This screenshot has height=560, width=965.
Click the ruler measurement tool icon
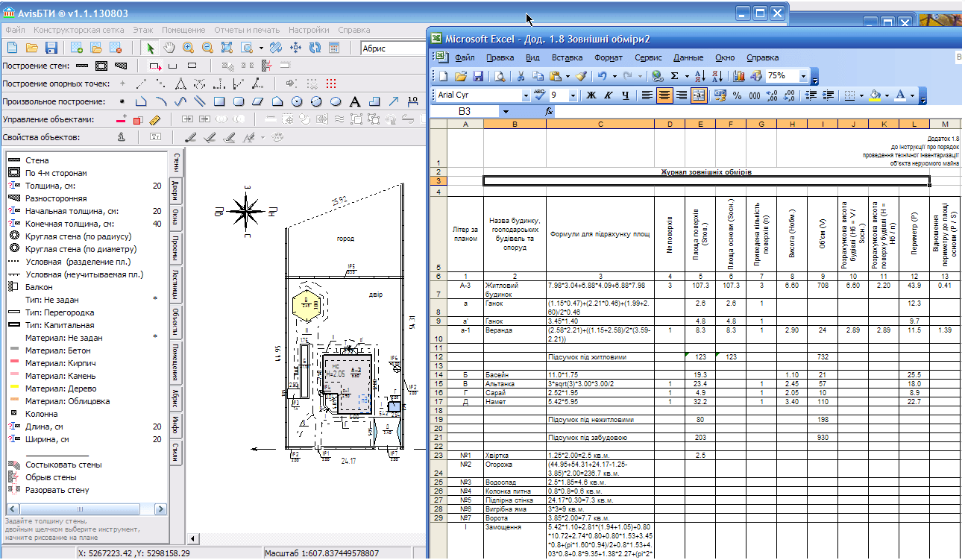pos(155,119)
